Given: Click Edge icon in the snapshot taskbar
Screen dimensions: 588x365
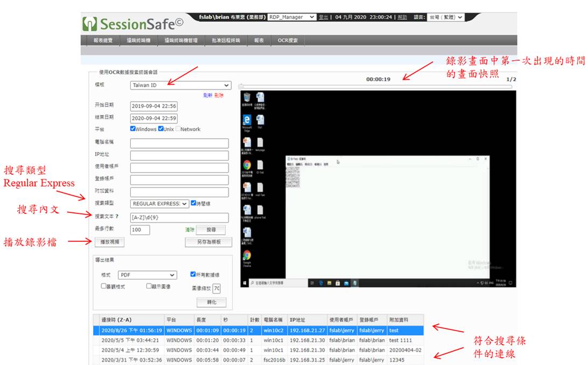Looking at the screenshot, I should (321, 282).
